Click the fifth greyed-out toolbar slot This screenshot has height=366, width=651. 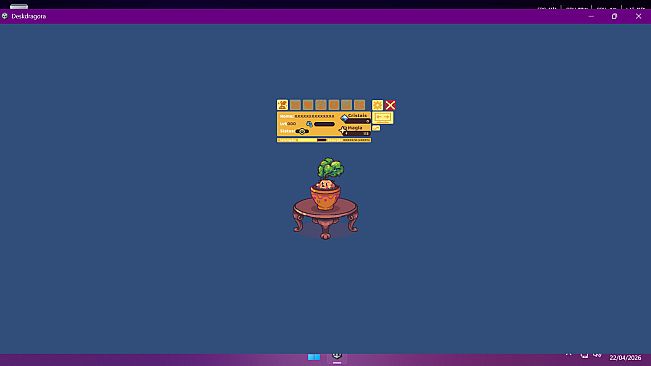(334, 105)
